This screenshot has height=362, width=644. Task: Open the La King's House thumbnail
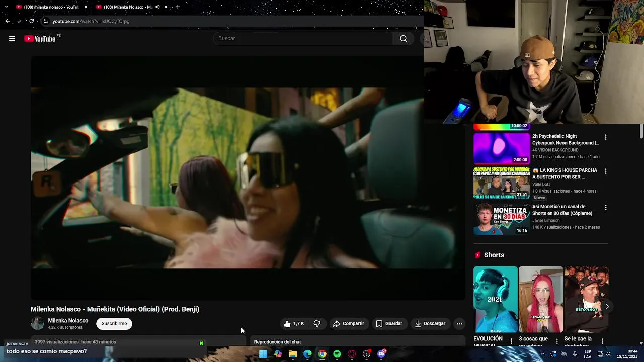pyautogui.click(x=502, y=183)
